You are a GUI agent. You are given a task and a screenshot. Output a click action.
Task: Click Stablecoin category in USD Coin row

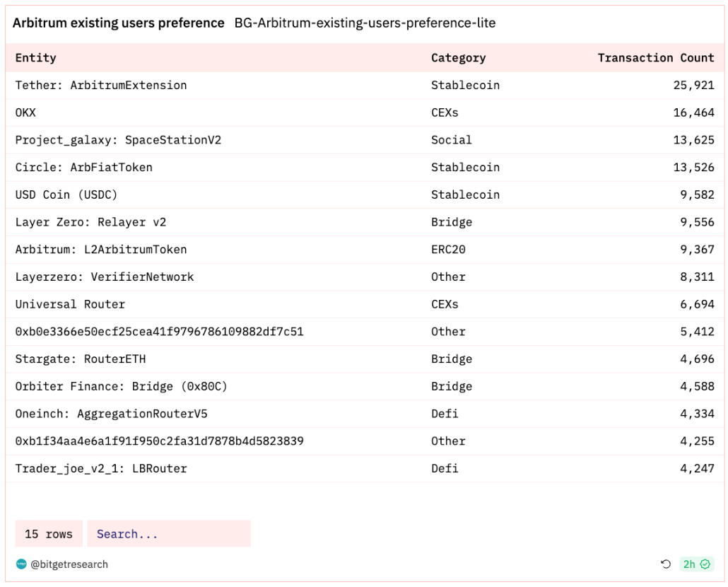pyautogui.click(x=465, y=194)
